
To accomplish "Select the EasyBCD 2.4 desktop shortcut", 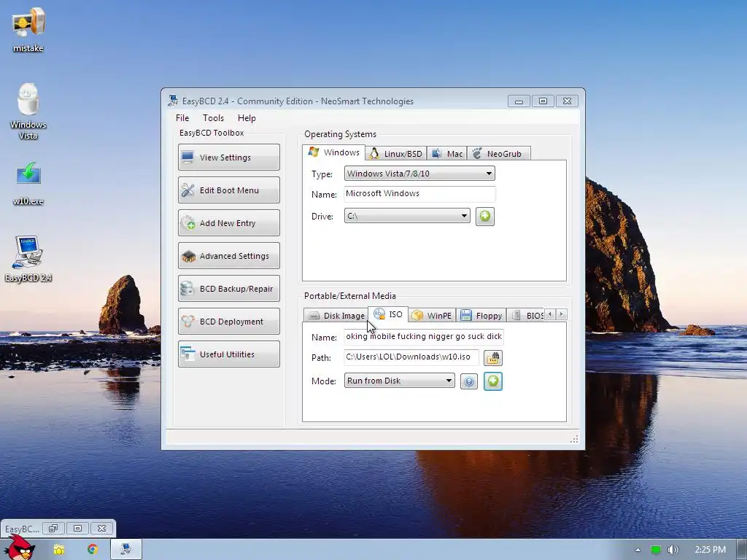I will click(28, 259).
